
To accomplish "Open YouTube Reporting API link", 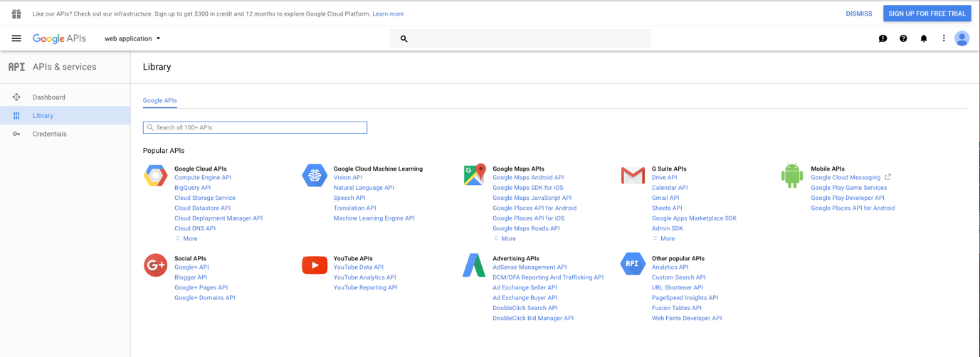I will pos(365,288).
